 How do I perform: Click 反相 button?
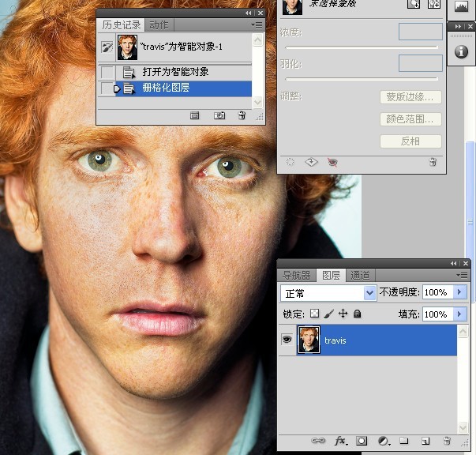pyautogui.click(x=410, y=141)
